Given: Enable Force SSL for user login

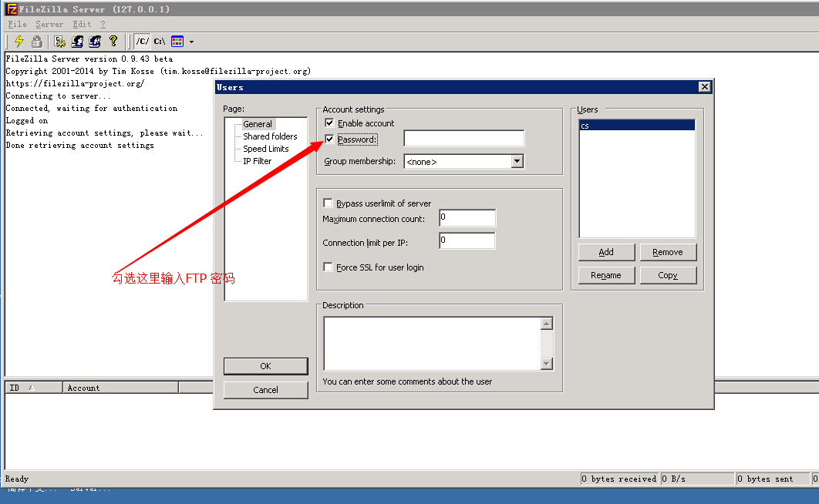Looking at the screenshot, I should [x=328, y=267].
